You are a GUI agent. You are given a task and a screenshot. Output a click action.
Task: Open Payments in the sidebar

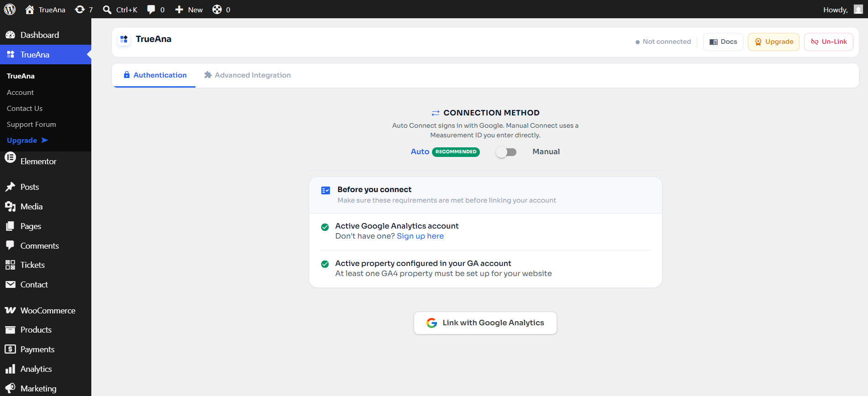pos(46,349)
